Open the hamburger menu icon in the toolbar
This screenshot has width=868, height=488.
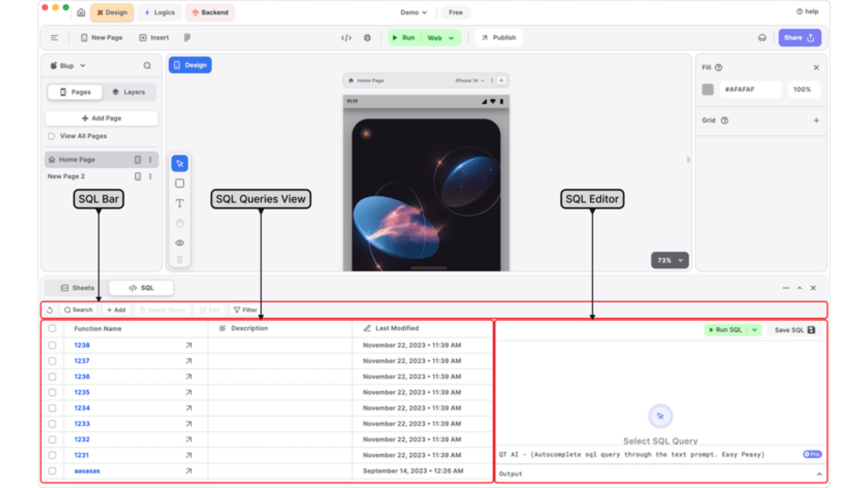pyautogui.click(x=54, y=38)
